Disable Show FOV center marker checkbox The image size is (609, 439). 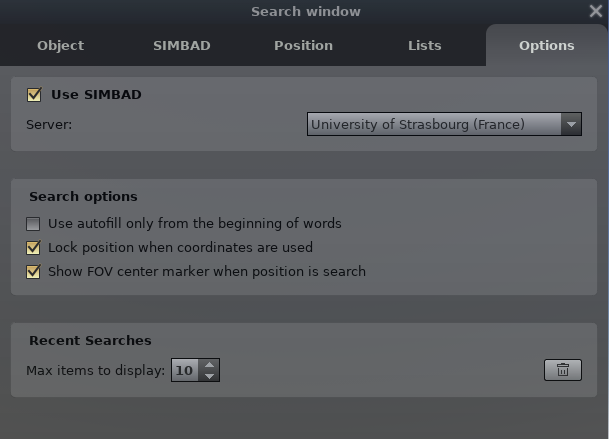click(34, 272)
